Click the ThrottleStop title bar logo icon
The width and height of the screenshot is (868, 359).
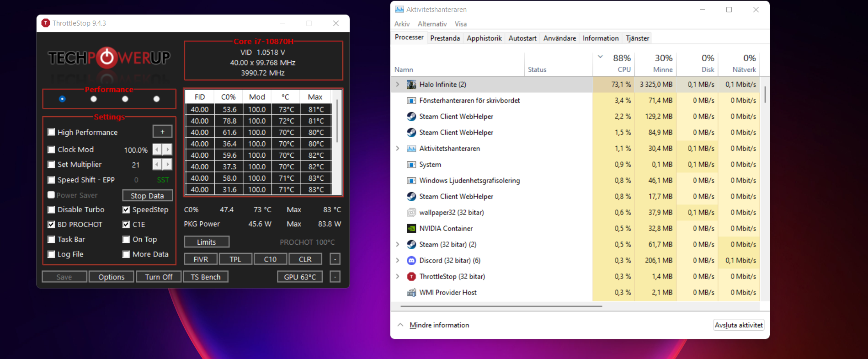[45, 23]
